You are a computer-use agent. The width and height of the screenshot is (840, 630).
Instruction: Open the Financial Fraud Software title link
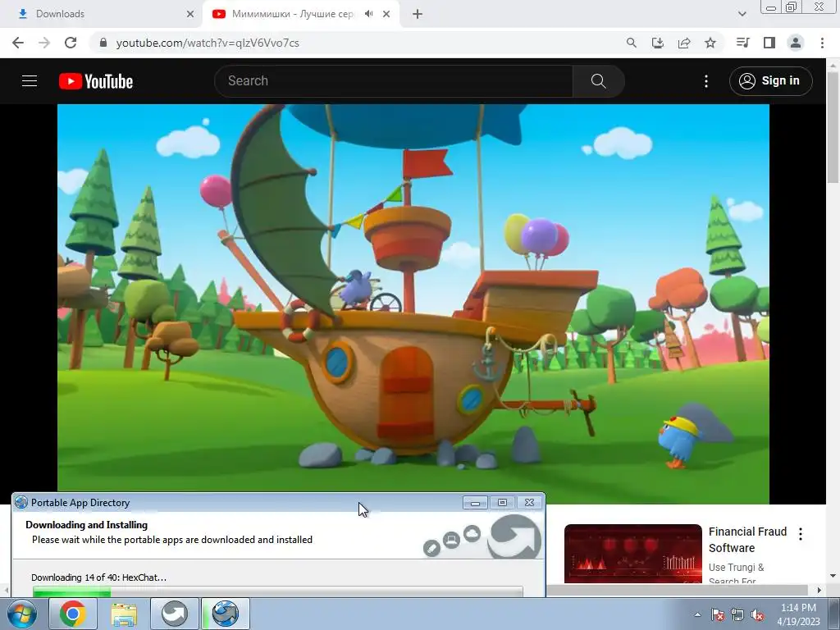pos(747,540)
